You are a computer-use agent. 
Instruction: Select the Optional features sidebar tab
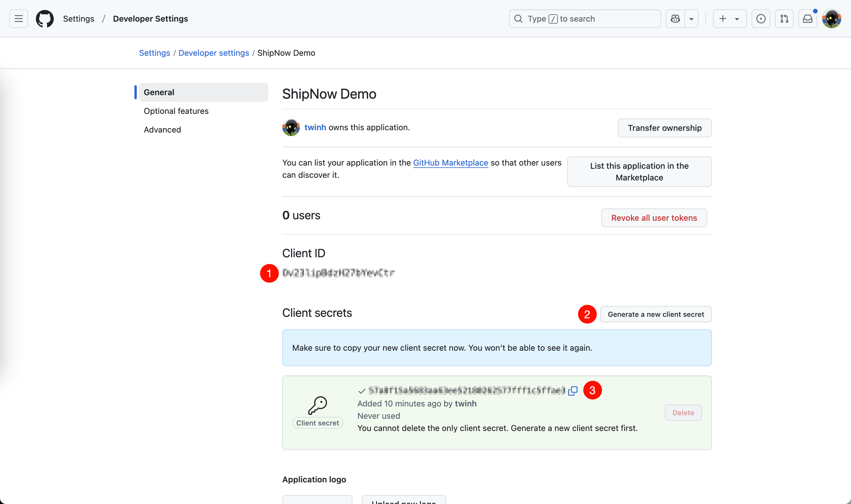tap(176, 111)
